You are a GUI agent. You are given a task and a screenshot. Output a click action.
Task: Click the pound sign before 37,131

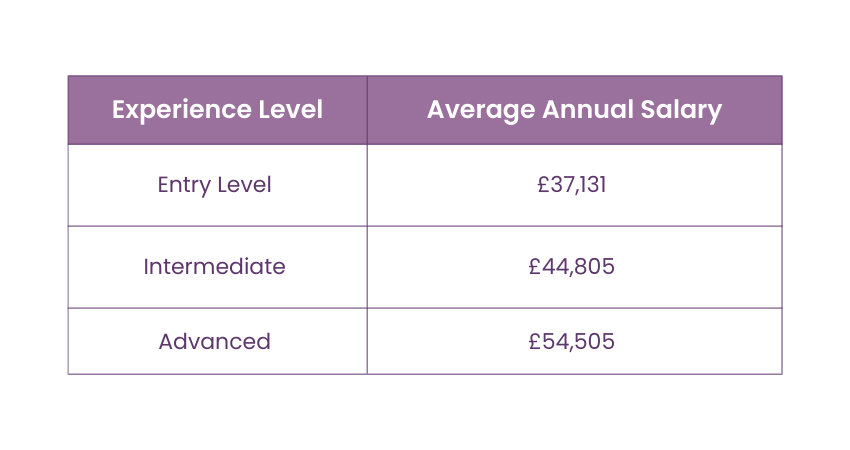pos(542,185)
